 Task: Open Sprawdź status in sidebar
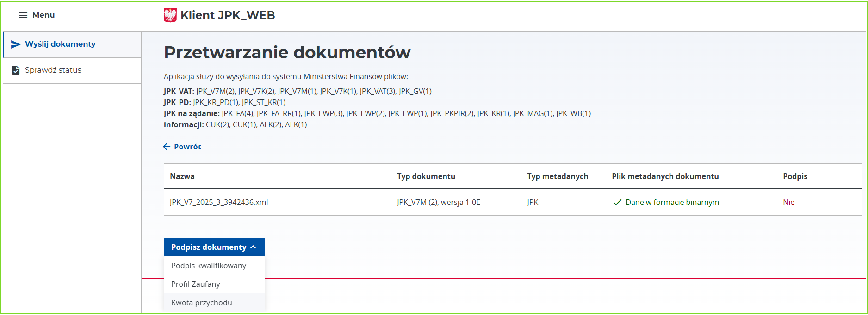(72, 70)
